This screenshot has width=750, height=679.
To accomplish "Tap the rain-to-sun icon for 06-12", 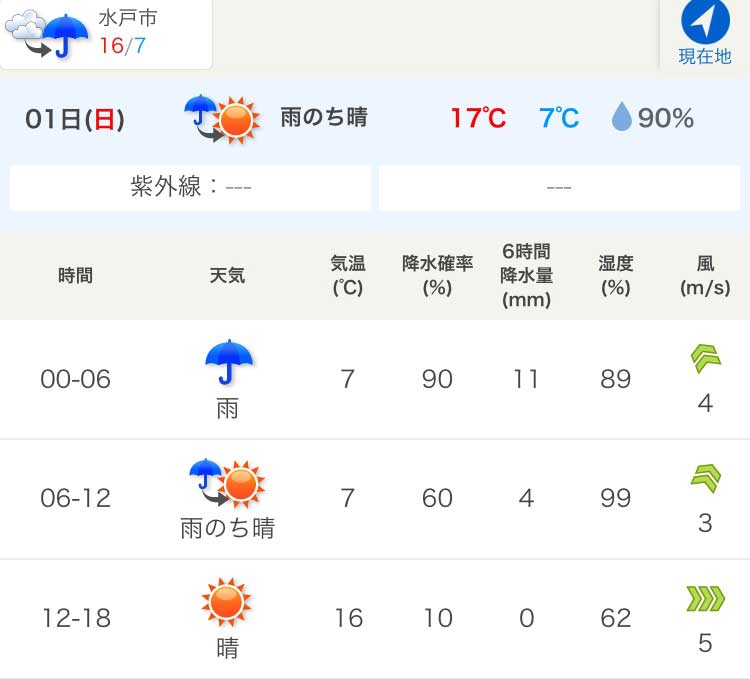I will click(x=227, y=482).
